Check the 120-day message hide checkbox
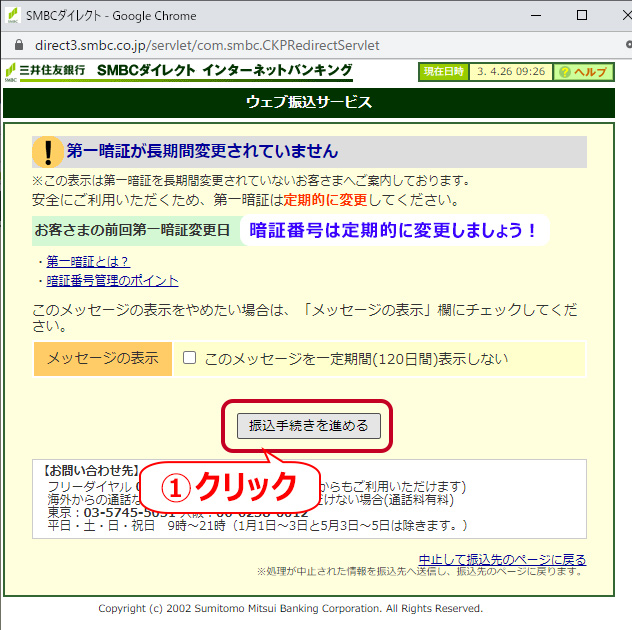 pos(189,358)
